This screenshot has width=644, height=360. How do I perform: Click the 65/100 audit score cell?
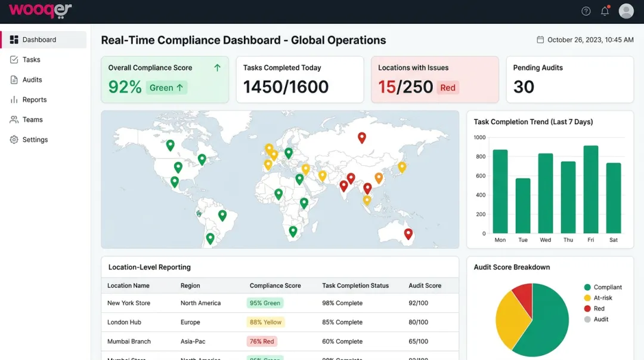coord(418,341)
